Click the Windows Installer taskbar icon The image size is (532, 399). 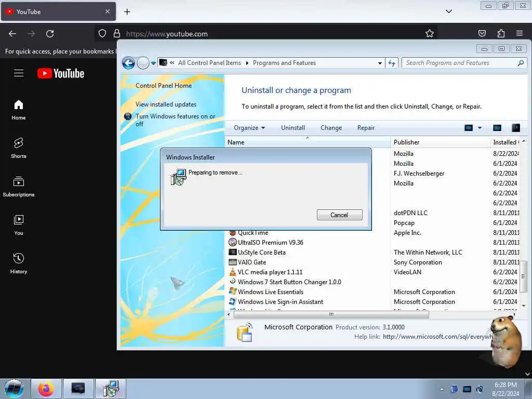(110, 389)
